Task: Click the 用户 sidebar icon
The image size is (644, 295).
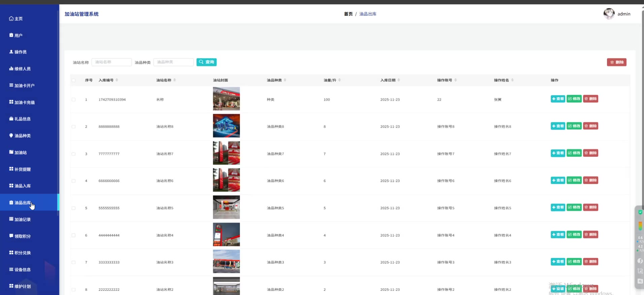Action: [x=11, y=35]
